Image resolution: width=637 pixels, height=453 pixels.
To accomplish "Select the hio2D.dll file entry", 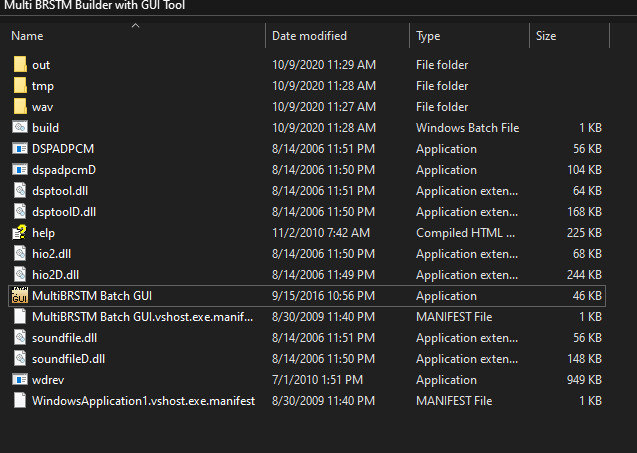I will (307, 275).
